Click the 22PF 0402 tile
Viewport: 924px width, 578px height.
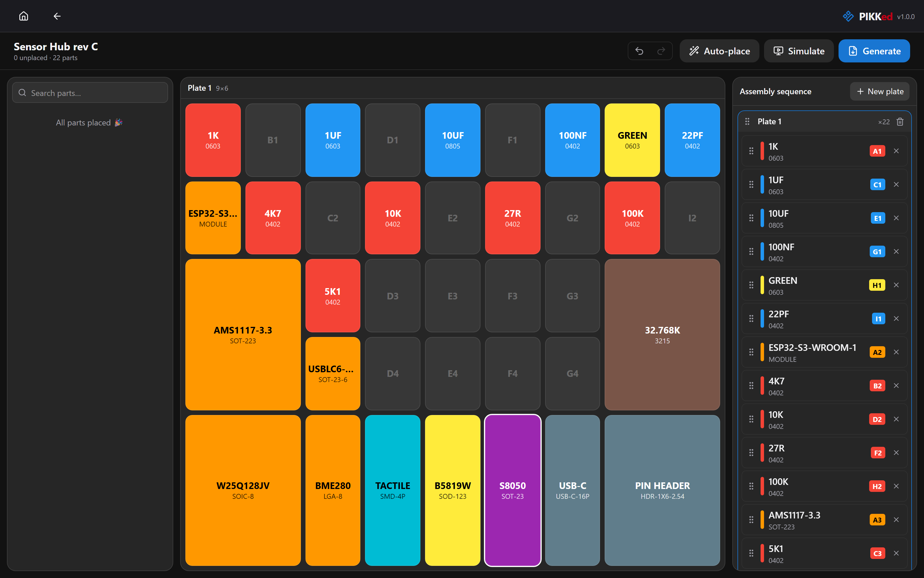click(692, 140)
